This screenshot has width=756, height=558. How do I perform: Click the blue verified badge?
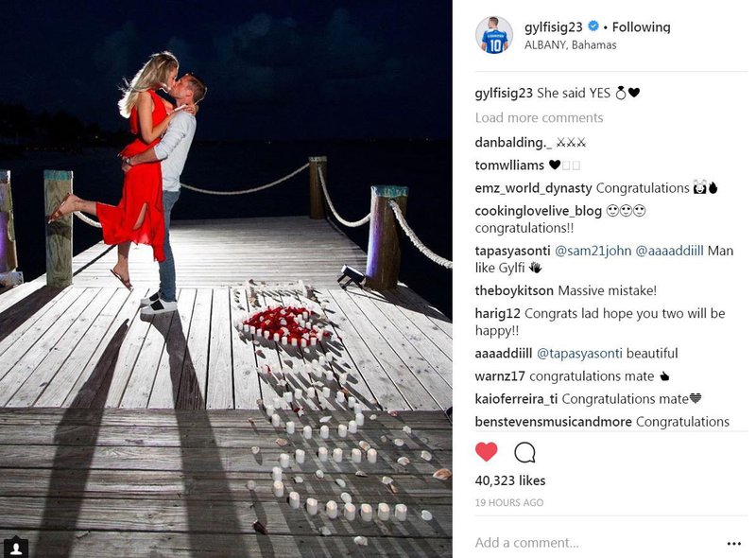pos(593,26)
